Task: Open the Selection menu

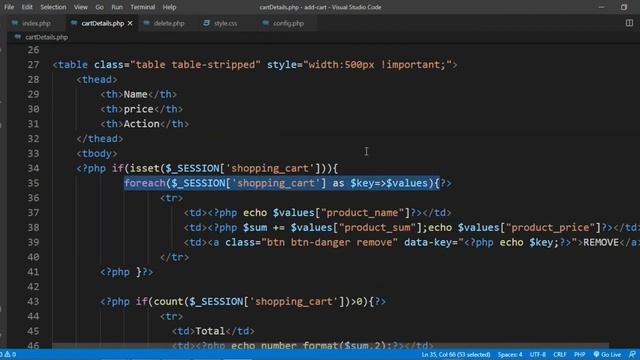Action: [x=53, y=7]
